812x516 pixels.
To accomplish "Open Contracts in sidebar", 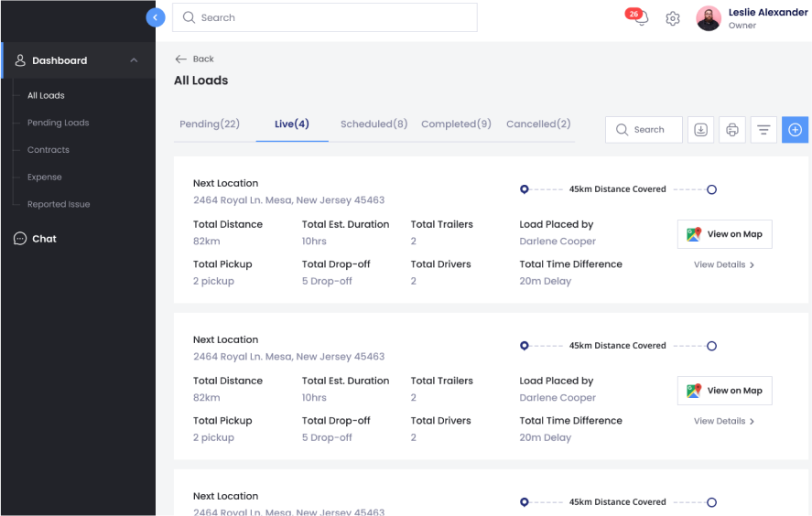I will click(49, 149).
